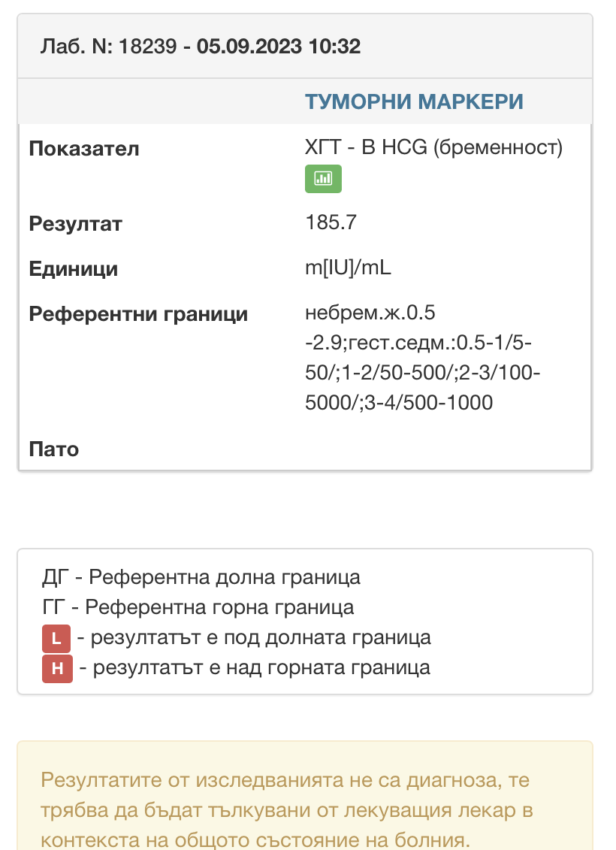Select the result value 185.7
The image size is (616, 850).
[331, 222]
